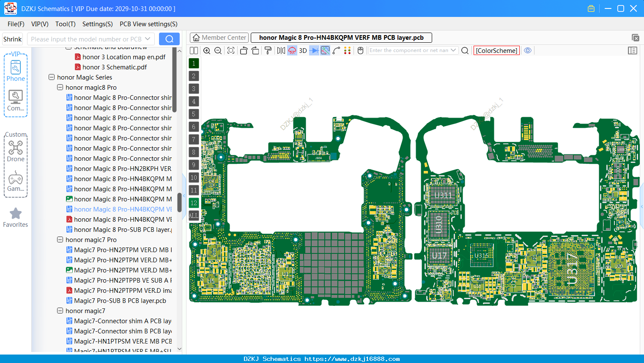Open the model number dropdown list
This screenshot has width=644, height=363.
(x=148, y=39)
